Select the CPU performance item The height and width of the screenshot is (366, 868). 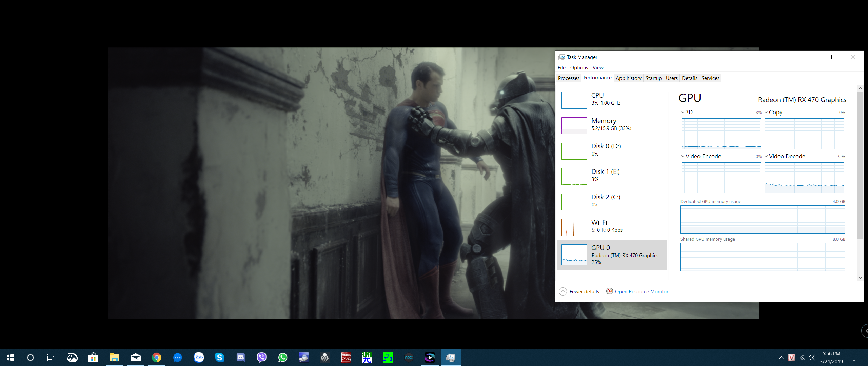(612, 100)
